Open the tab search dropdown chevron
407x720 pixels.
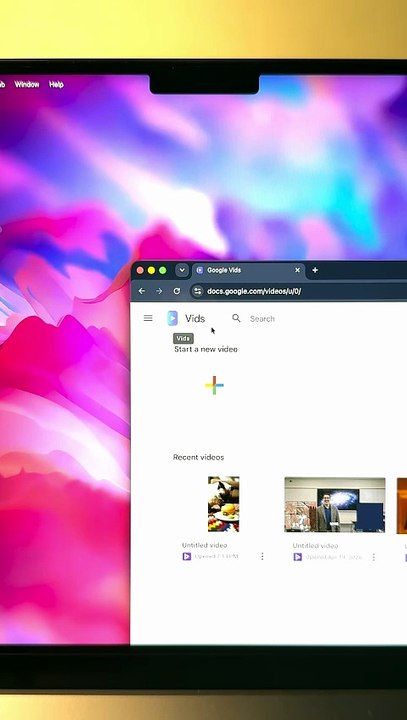tap(182, 270)
